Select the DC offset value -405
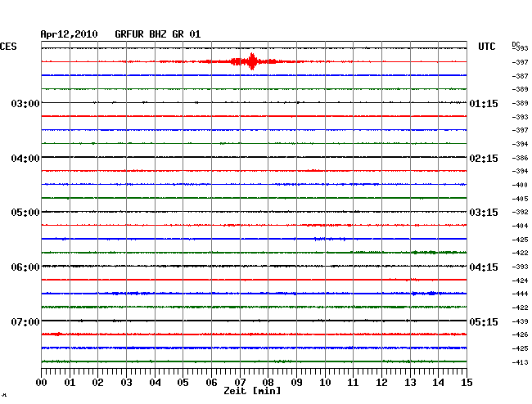This screenshot has width=532, height=404. point(520,199)
